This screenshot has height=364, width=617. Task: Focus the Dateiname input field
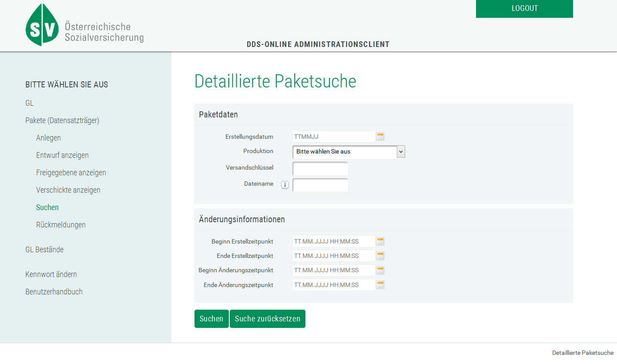(x=320, y=185)
